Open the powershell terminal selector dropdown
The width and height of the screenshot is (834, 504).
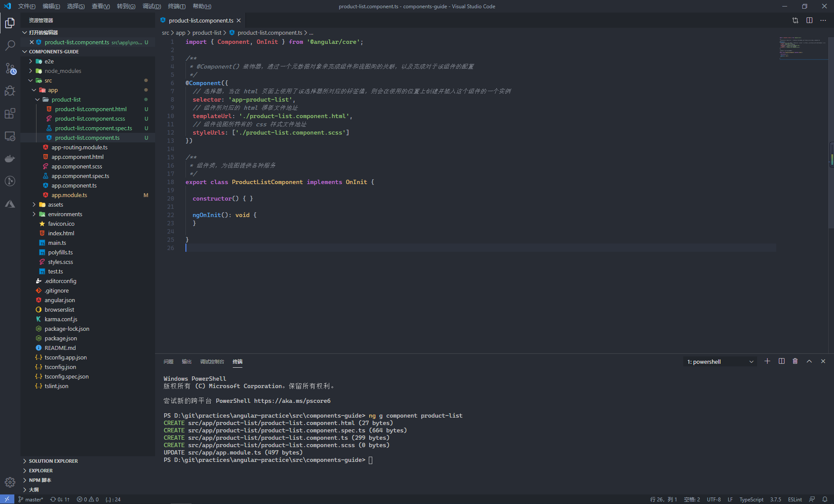pyautogui.click(x=720, y=362)
